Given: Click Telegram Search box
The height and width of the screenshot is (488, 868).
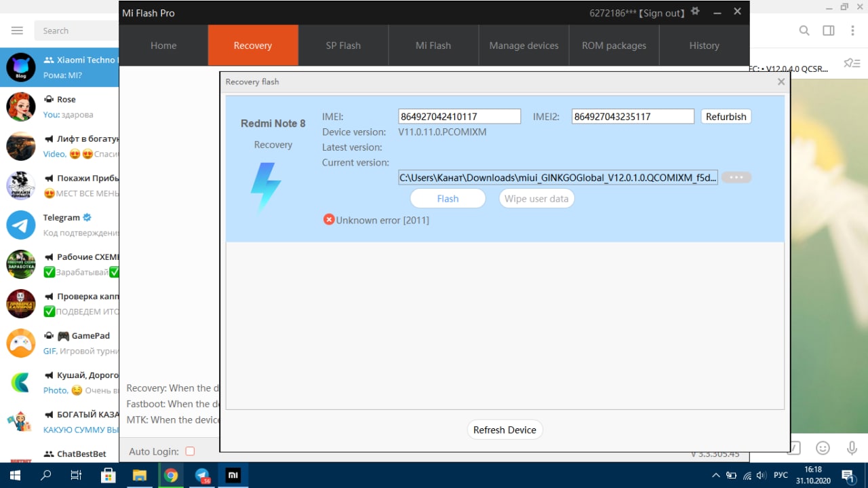Looking at the screenshot, I should (76, 31).
